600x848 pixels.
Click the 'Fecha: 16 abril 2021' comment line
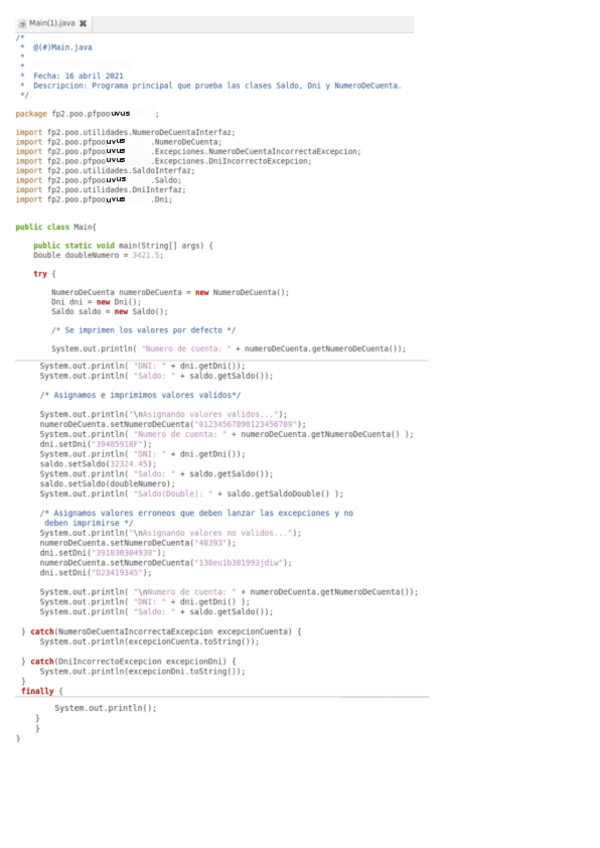tap(78, 76)
